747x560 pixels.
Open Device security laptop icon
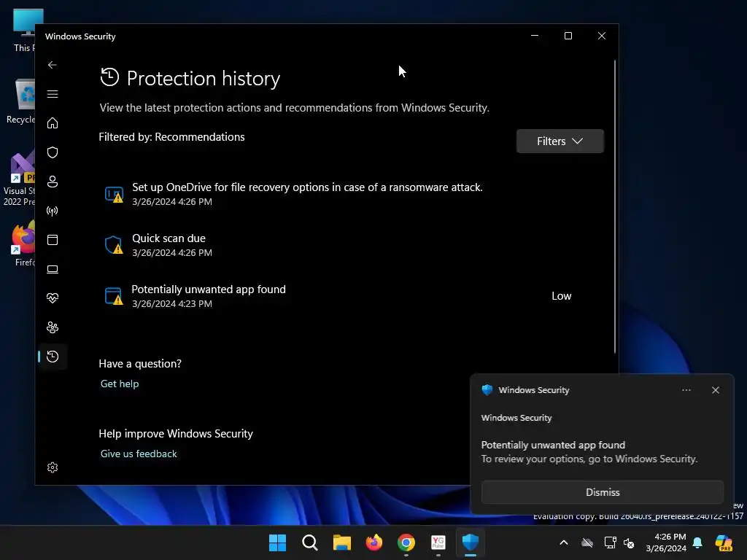53,269
